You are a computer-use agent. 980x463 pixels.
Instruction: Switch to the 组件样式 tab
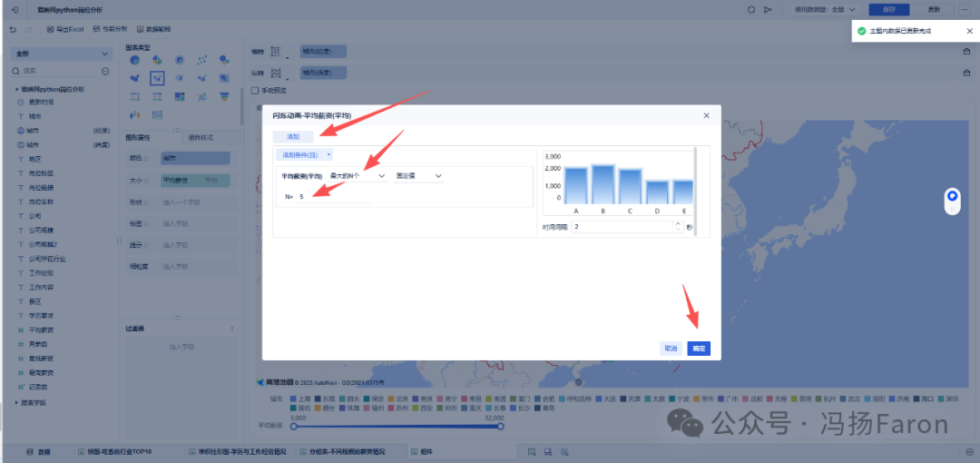pyautogui.click(x=201, y=138)
